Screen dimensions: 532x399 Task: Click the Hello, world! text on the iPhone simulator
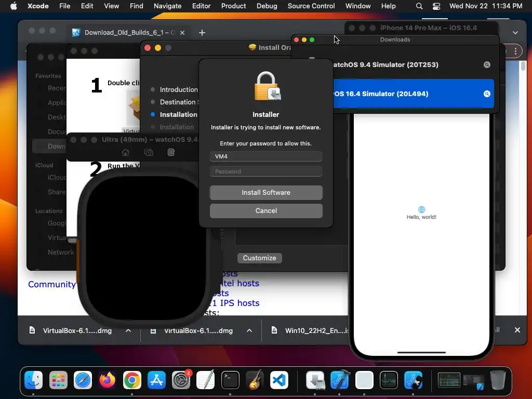[x=421, y=217]
